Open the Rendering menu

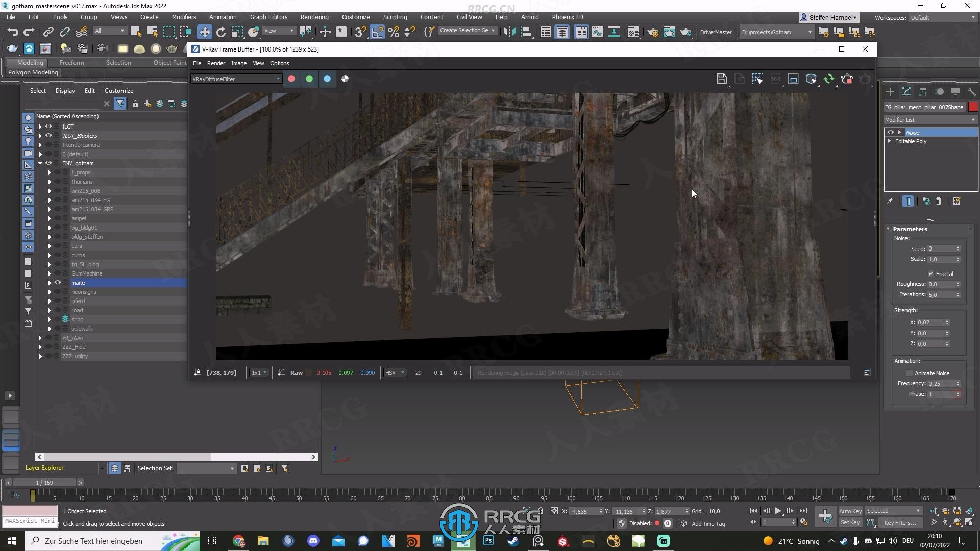(x=314, y=17)
